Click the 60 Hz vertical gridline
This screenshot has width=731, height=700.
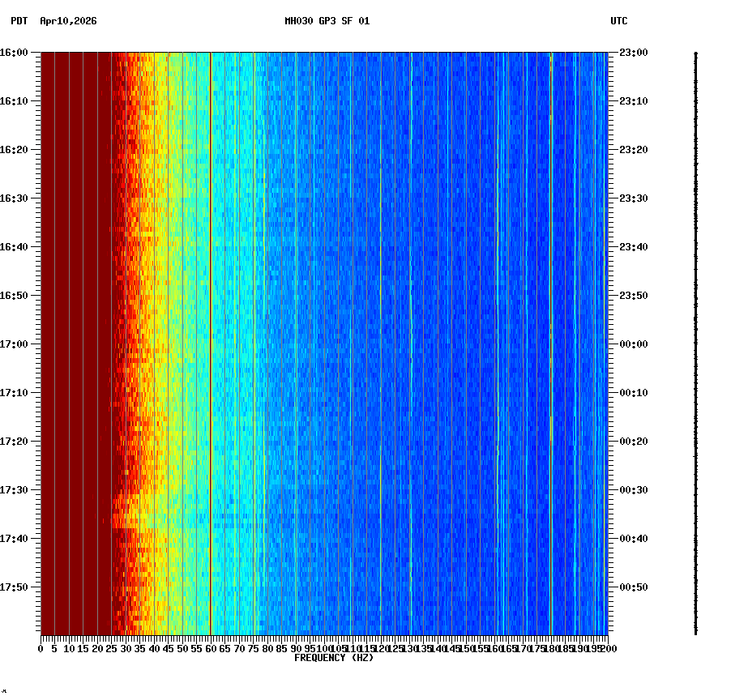pos(209,324)
